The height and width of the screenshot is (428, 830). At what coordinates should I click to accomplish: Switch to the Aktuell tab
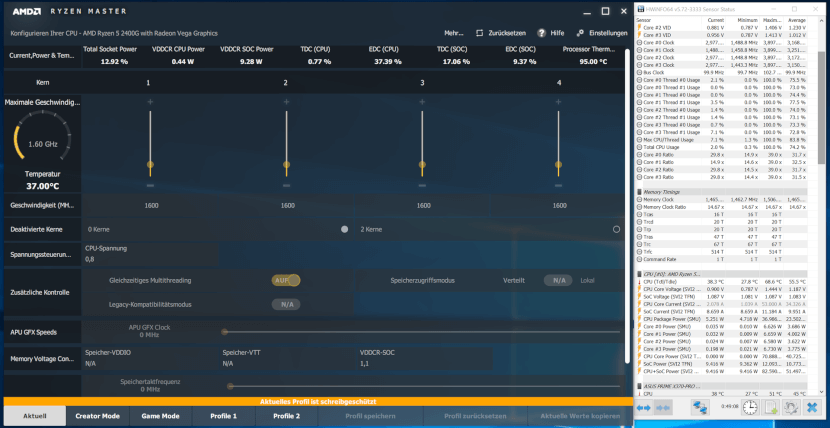[35, 416]
